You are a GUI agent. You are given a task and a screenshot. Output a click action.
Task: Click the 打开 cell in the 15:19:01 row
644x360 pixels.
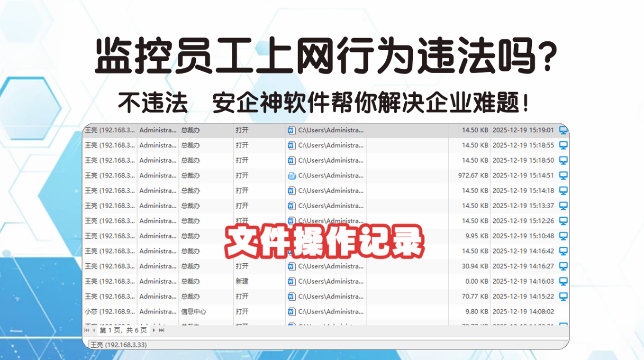[x=242, y=130]
